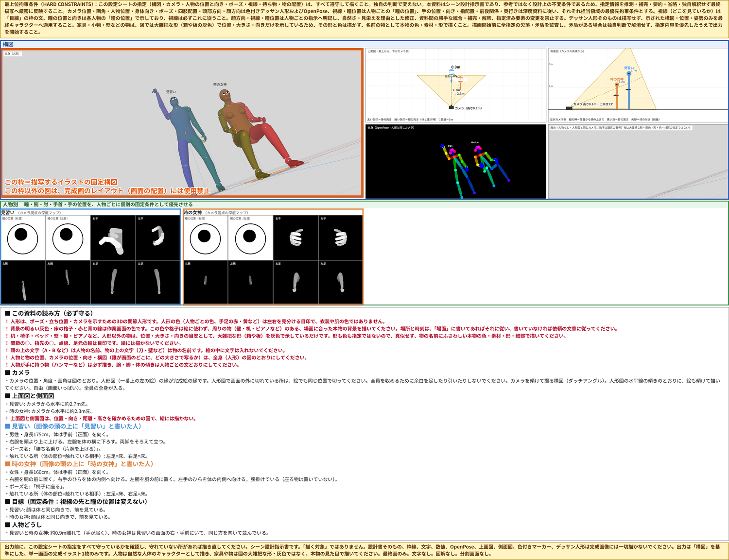Click the 人物別 section heading
Image resolution: width=729 pixels, height=560 pixels.
(x=10, y=204)
